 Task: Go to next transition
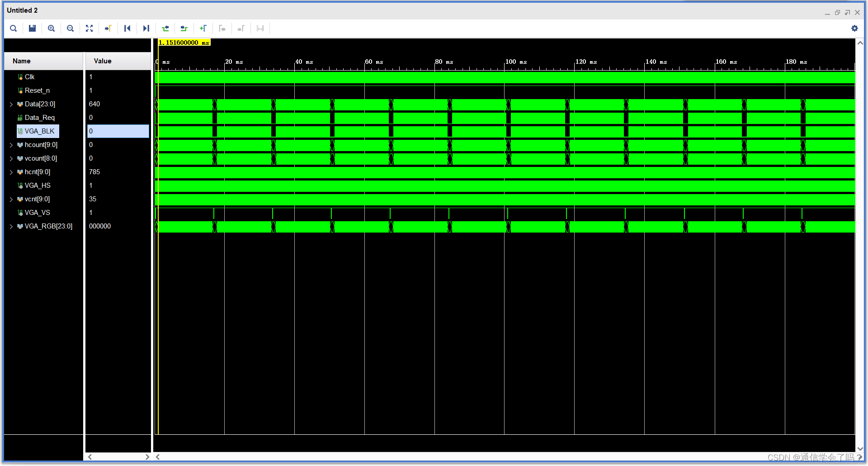click(184, 29)
